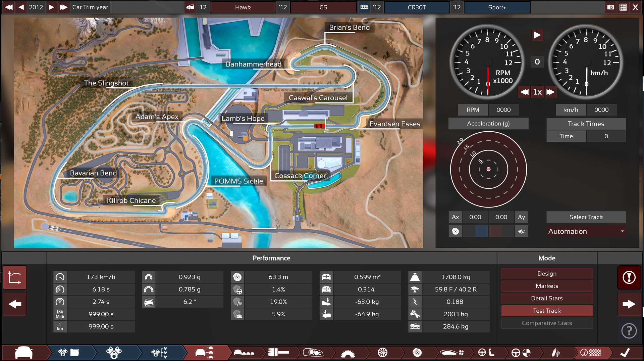Switch to the Markets screen
644x361 pixels.
pyautogui.click(x=547, y=286)
